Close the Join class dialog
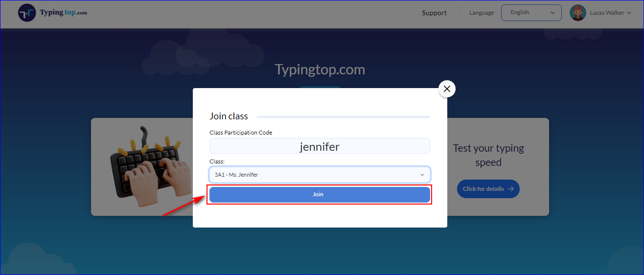The image size is (644, 275). (446, 89)
